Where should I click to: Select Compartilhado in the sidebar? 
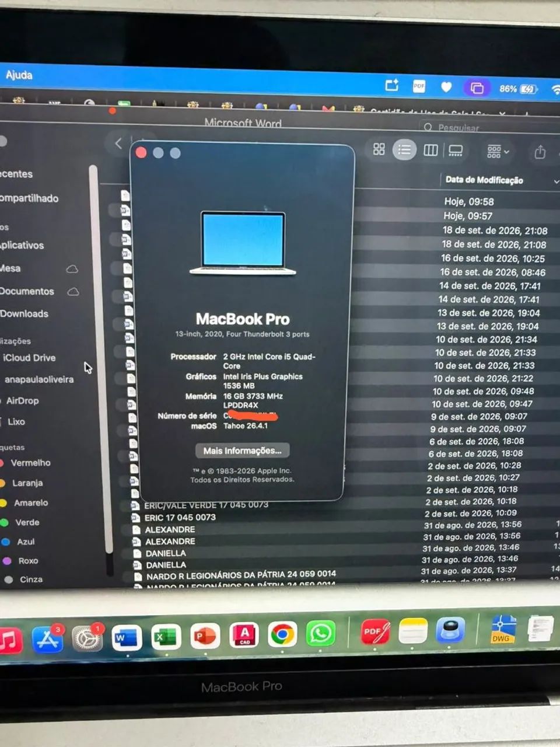pyautogui.click(x=29, y=198)
